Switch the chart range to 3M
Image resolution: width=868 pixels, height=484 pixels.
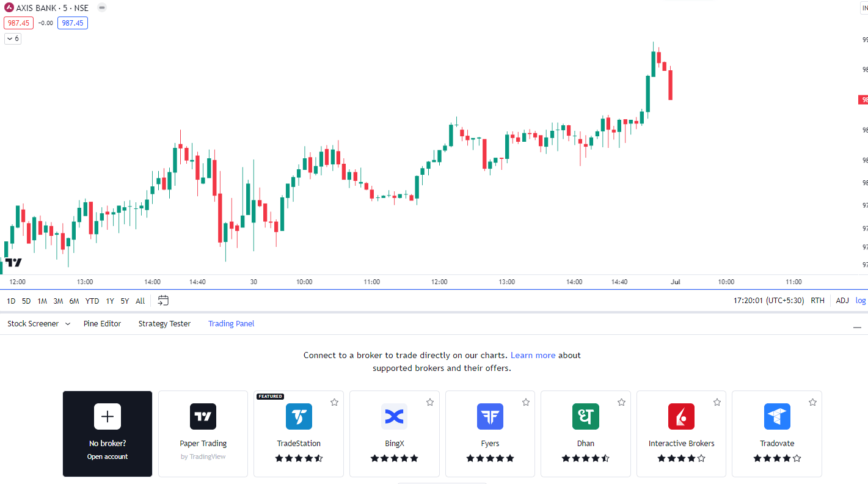58,301
